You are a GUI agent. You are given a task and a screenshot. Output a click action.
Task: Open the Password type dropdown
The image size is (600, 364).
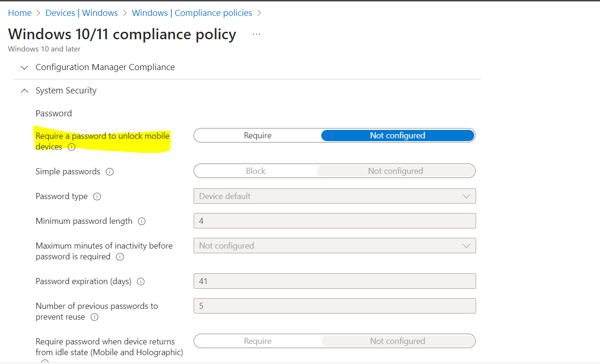point(334,196)
